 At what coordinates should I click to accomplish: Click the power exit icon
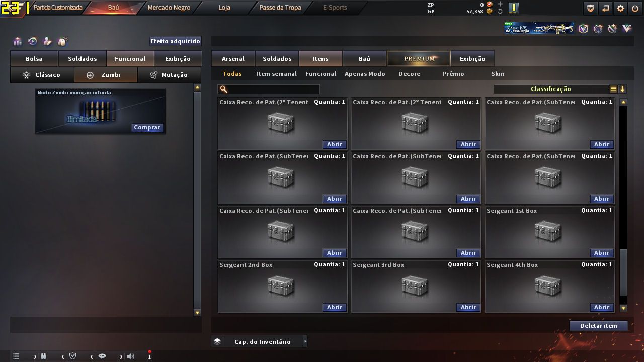(x=635, y=8)
